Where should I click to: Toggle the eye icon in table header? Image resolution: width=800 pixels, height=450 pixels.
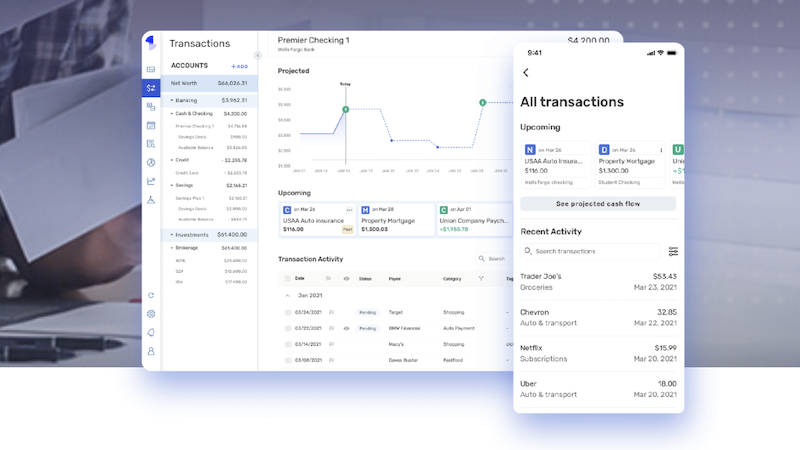(346, 279)
